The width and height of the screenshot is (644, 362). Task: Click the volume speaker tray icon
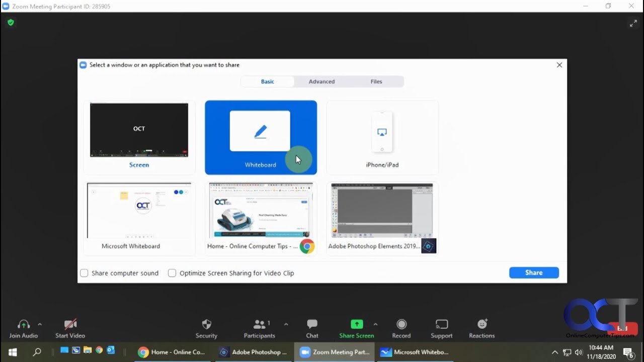click(x=579, y=352)
